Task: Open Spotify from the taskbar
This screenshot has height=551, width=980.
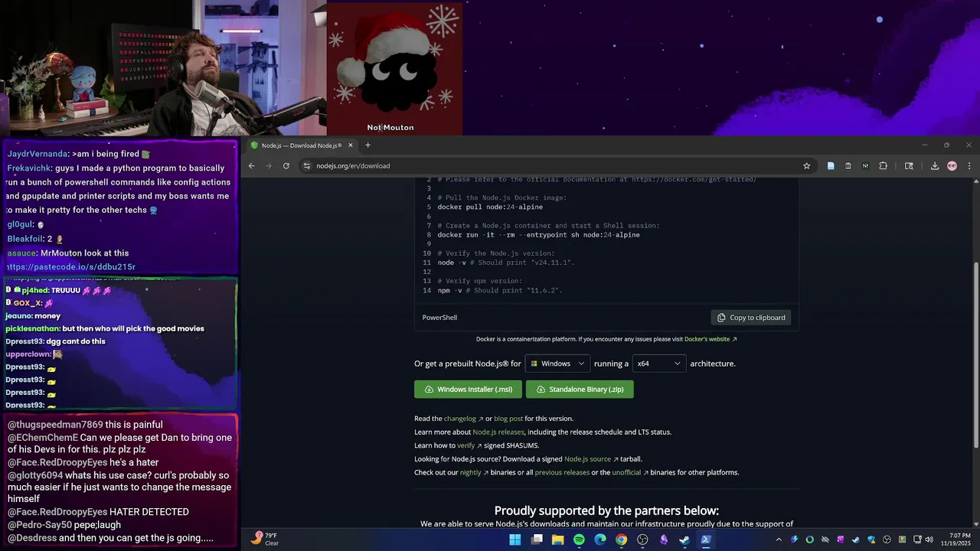Action: 579,540
